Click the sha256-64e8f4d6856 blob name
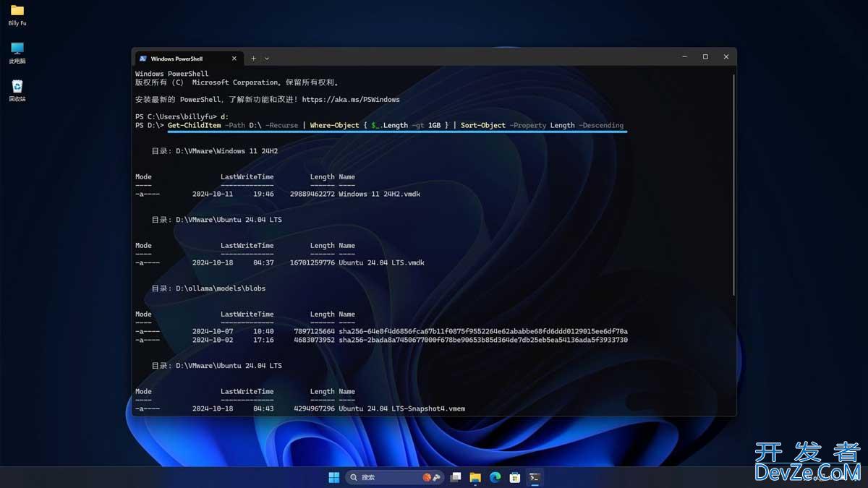The width and height of the screenshot is (868, 488). (483, 332)
